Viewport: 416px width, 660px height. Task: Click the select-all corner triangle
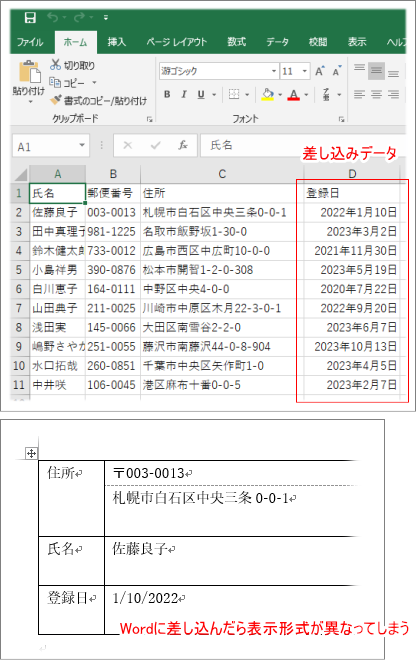click(20, 174)
